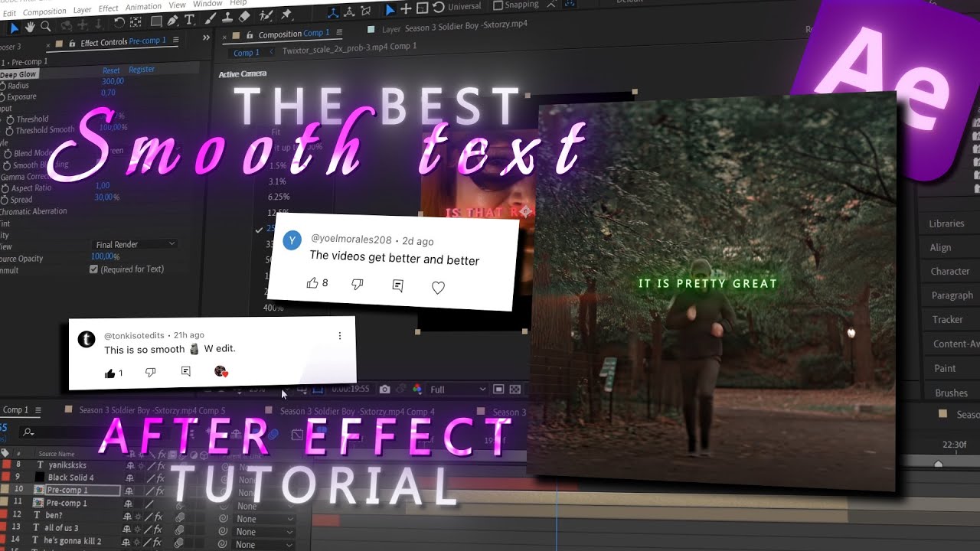This screenshot has height=551, width=980.
Task: Click the Pre-comp 1 icon on layer 11
Action: [39, 503]
